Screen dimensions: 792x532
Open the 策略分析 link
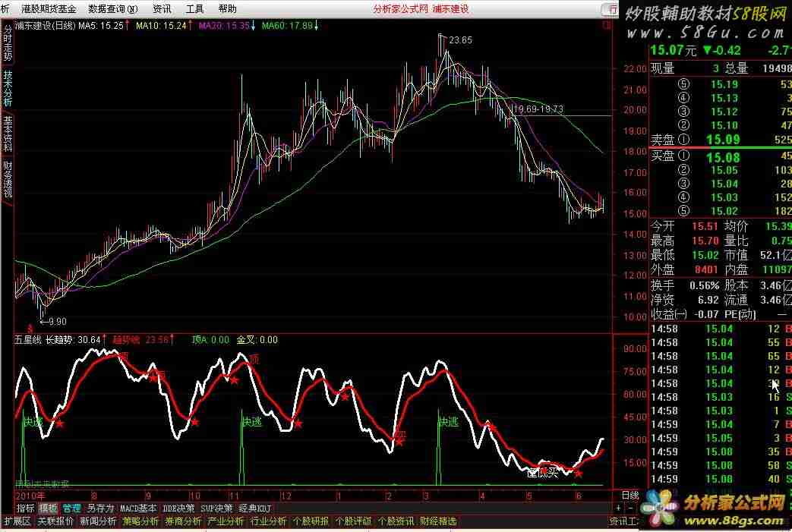pos(140,521)
